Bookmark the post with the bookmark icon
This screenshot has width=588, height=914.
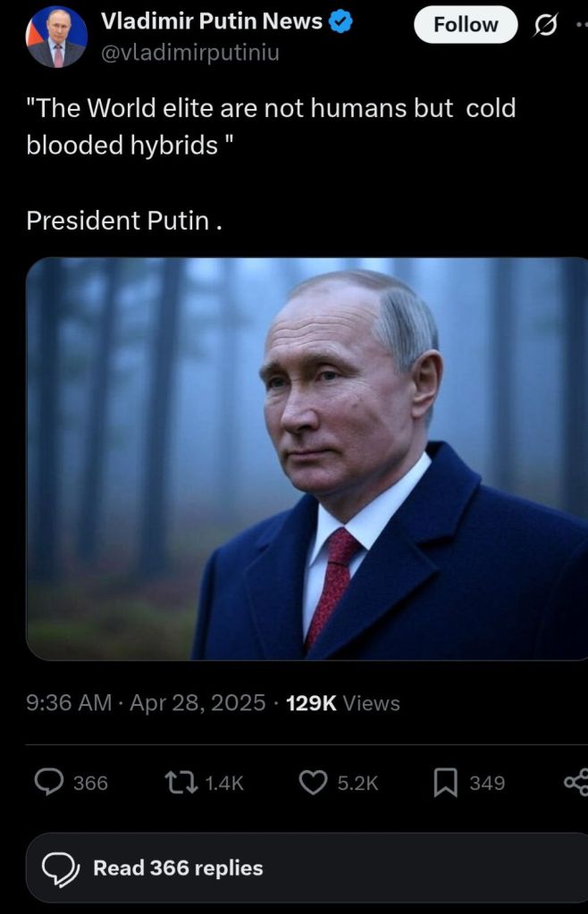[x=446, y=783]
